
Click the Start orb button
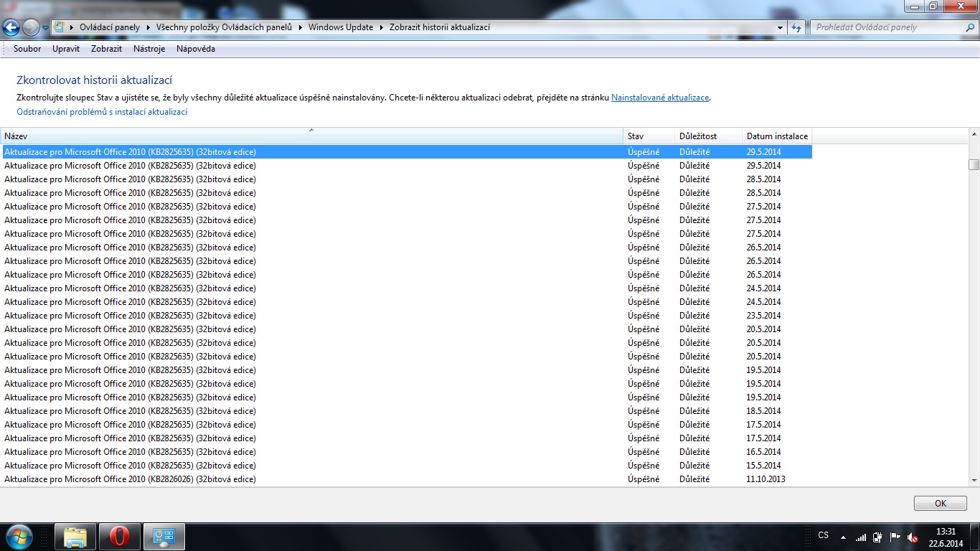19,536
